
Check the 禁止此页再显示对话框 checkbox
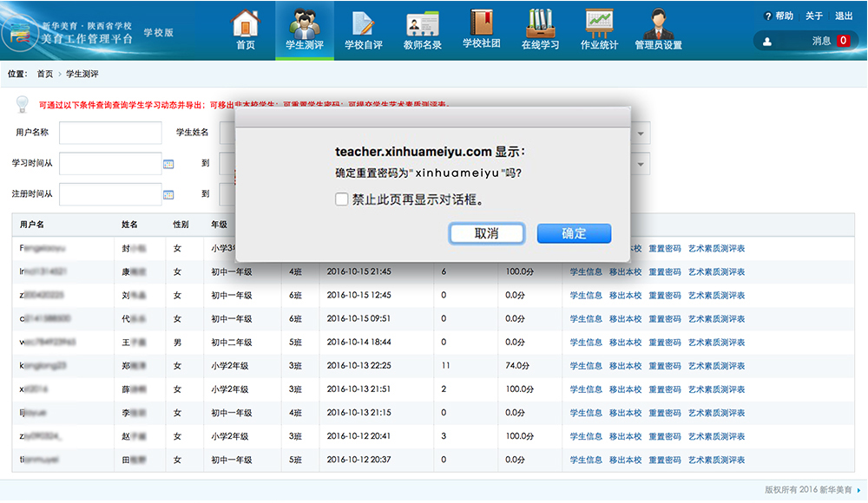coord(342,199)
